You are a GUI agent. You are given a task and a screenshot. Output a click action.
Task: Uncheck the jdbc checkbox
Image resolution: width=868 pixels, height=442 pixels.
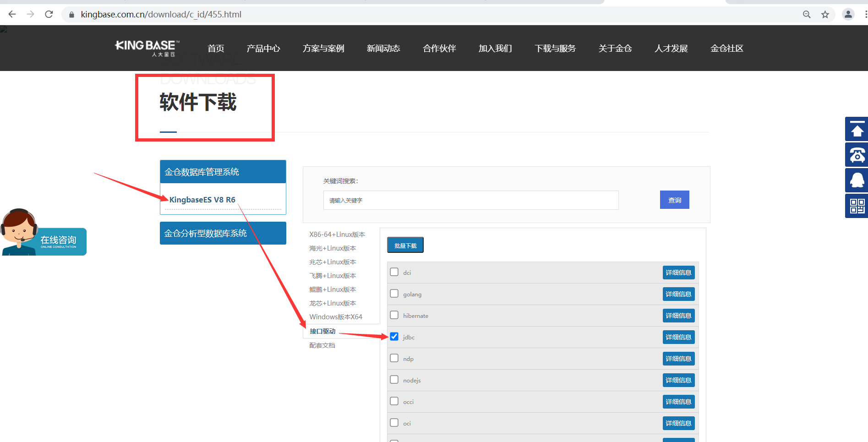tap(394, 337)
